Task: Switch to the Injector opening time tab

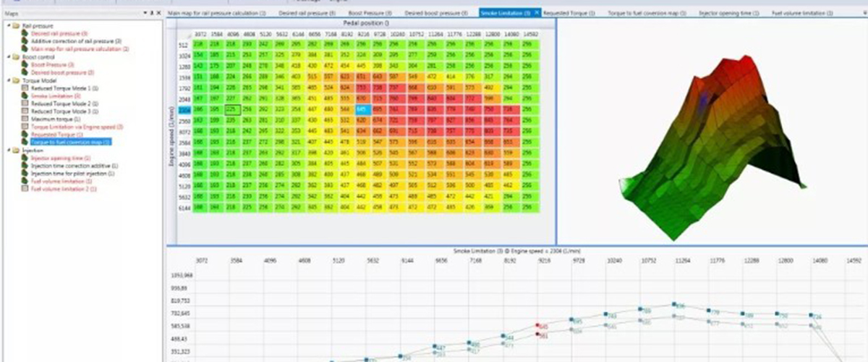Action: [x=728, y=13]
